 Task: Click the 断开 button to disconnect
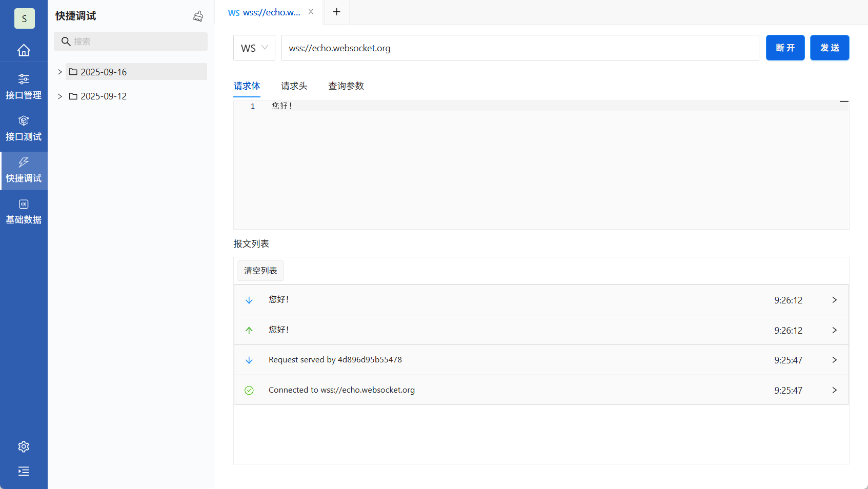tap(785, 48)
